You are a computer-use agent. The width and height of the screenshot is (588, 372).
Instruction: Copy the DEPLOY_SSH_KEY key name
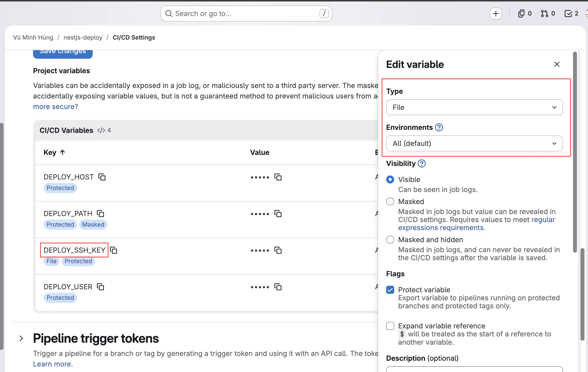point(114,250)
